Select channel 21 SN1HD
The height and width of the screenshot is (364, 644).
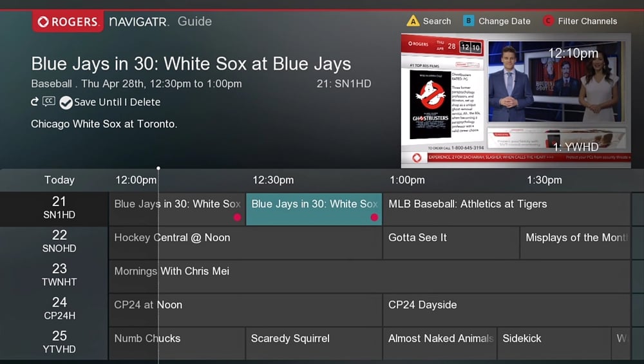(x=55, y=209)
